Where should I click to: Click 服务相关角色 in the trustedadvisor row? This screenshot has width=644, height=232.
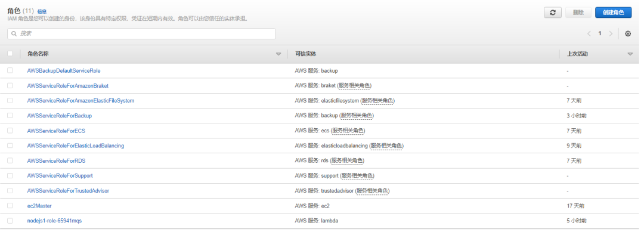point(372,191)
